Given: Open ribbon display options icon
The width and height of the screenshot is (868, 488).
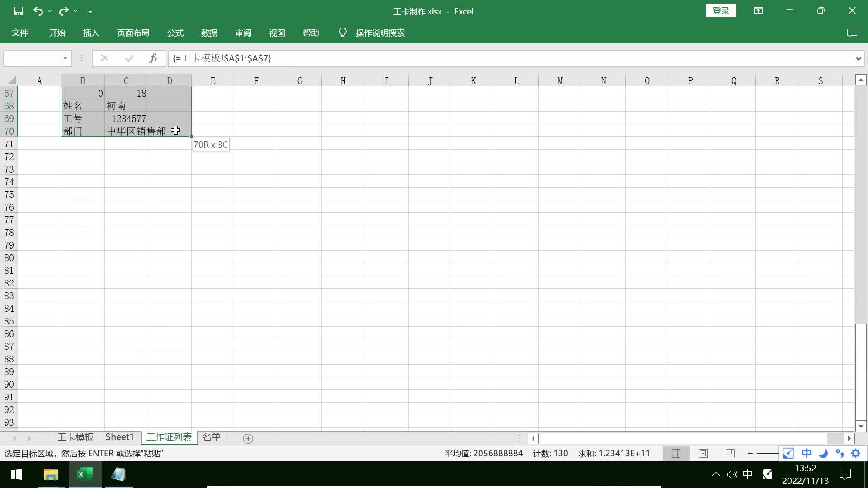Looking at the screenshot, I should [x=758, y=11].
